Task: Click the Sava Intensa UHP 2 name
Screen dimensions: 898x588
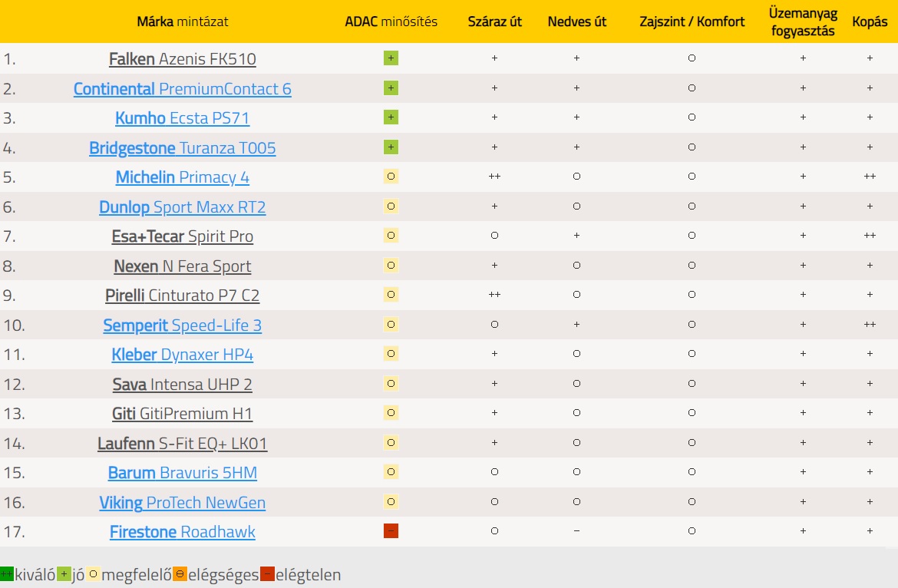Action: [182, 384]
